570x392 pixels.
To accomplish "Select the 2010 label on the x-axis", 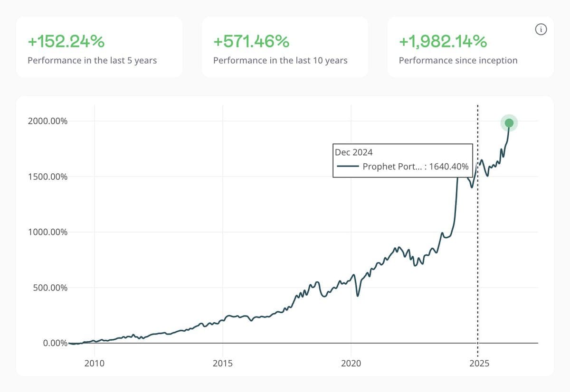I will coord(95,363).
